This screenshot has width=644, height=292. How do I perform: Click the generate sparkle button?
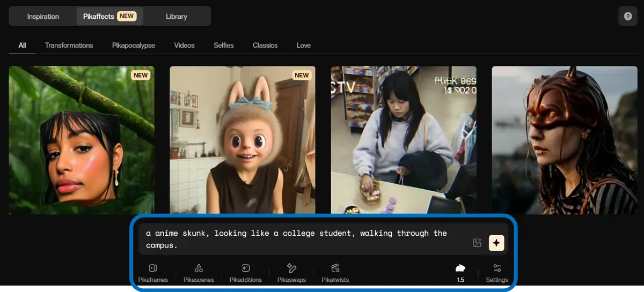point(496,243)
